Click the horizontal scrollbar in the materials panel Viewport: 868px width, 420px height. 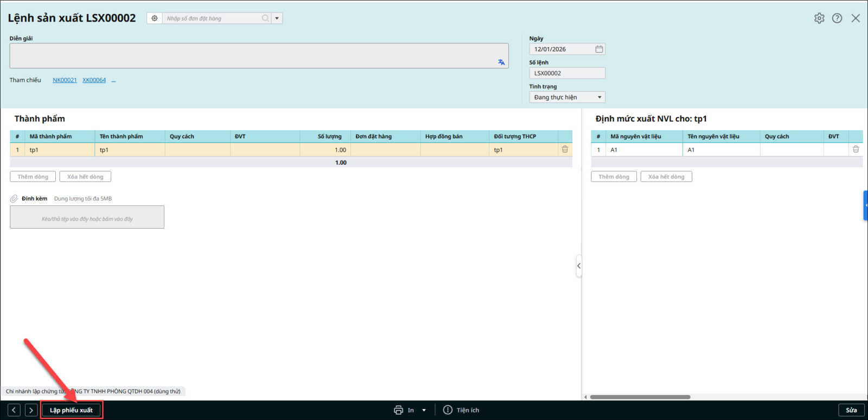(640, 397)
